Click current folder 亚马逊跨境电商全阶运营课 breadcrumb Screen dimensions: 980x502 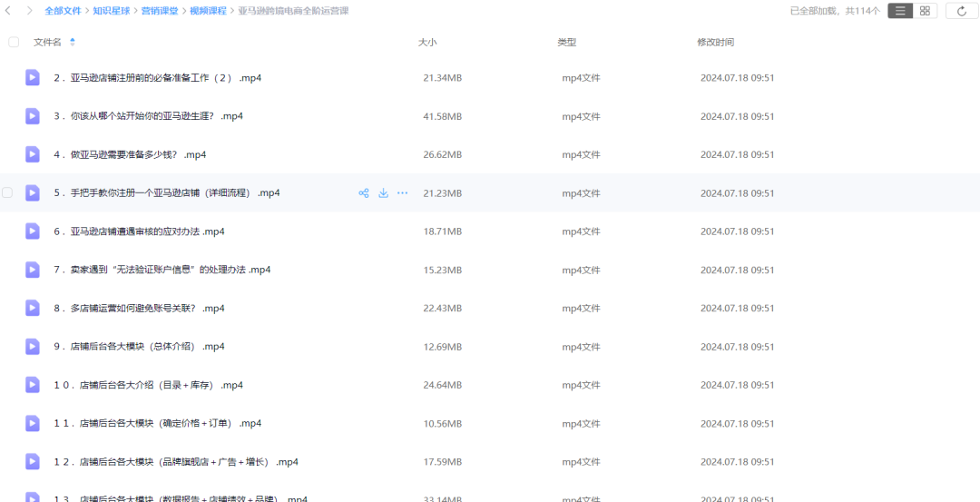294,11
